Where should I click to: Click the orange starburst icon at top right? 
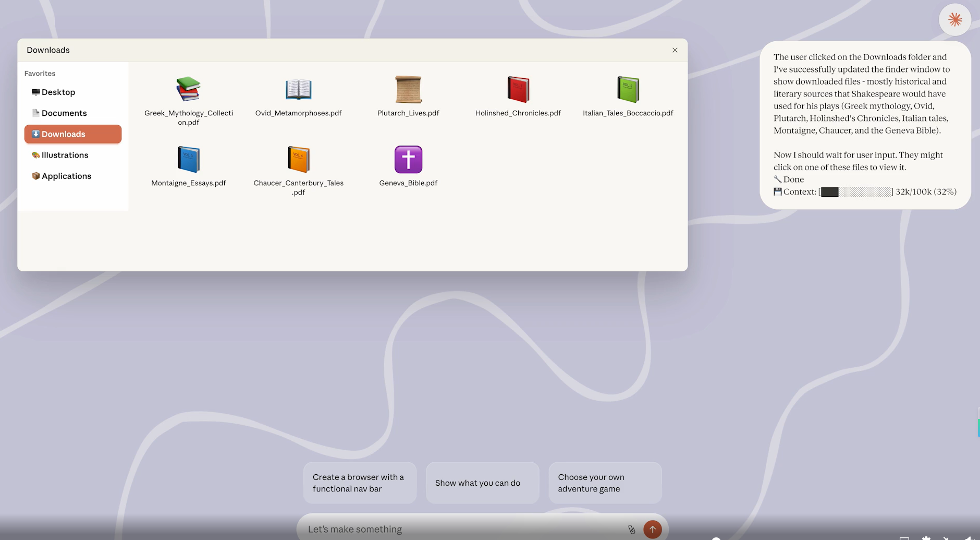[x=954, y=20]
